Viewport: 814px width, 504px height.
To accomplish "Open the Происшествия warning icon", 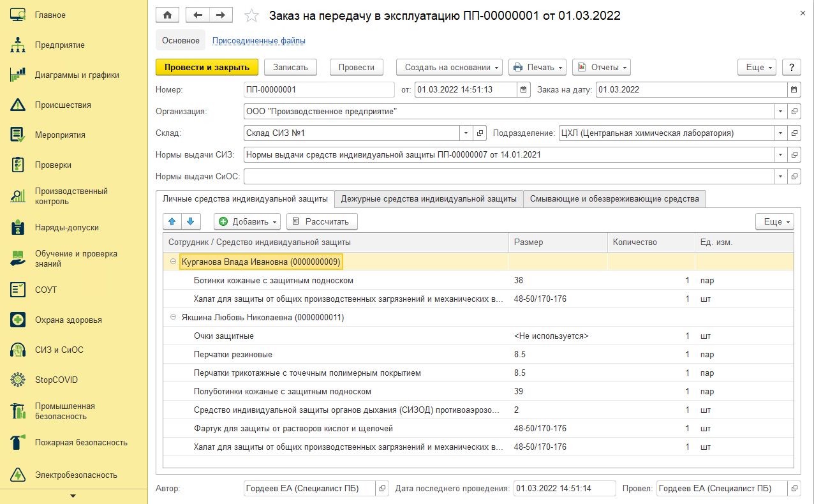I will point(18,105).
